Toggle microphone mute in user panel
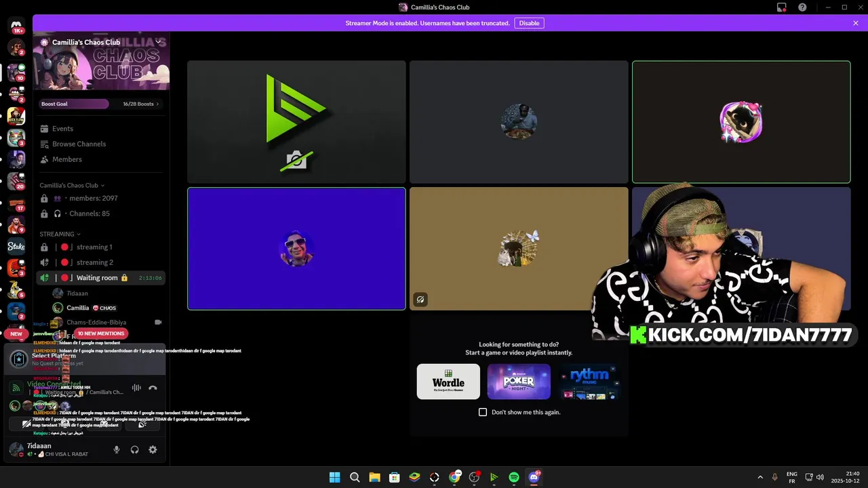This screenshot has width=868, height=488. pyautogui.click(x=117, y=449)
